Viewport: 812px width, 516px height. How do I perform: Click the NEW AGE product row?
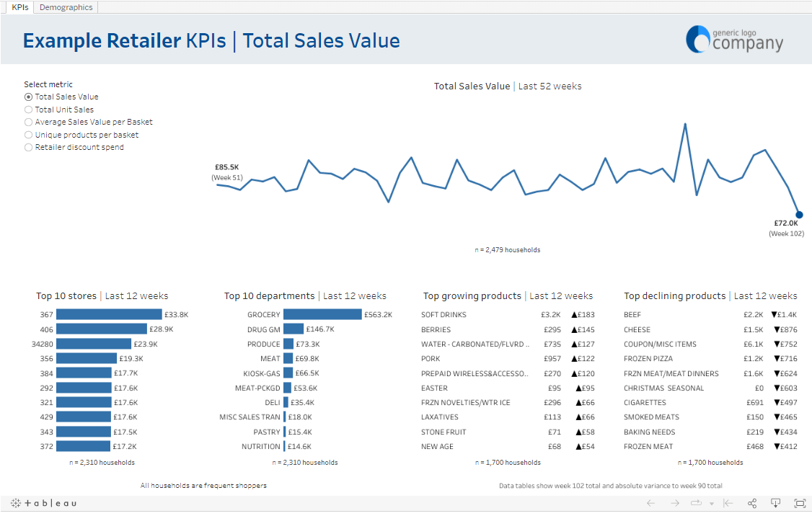point(508,446)
